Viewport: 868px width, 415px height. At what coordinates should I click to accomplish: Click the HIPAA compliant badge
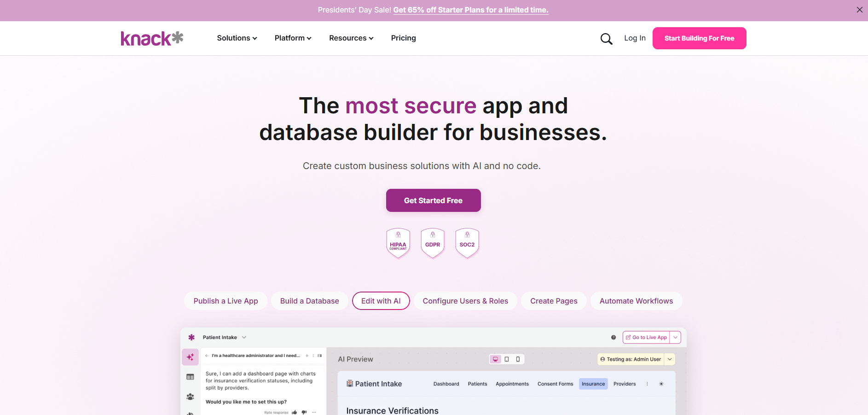(x=398, y=243)
